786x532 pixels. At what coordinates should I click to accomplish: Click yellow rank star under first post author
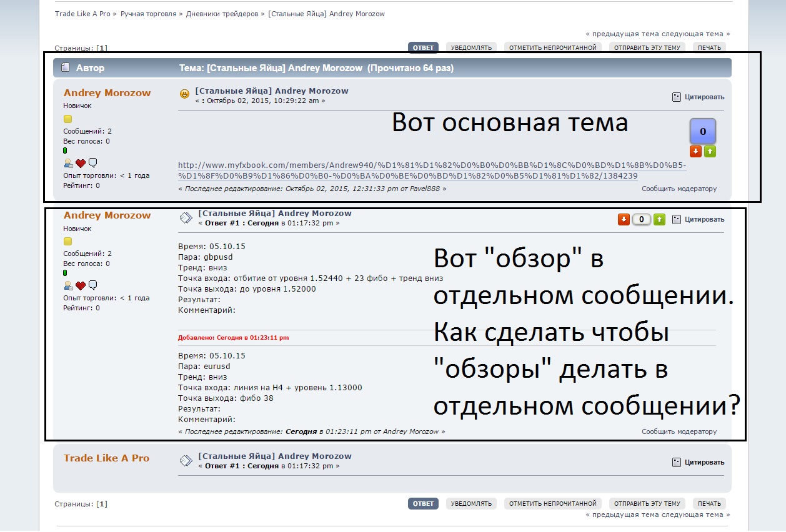(67, 119)
